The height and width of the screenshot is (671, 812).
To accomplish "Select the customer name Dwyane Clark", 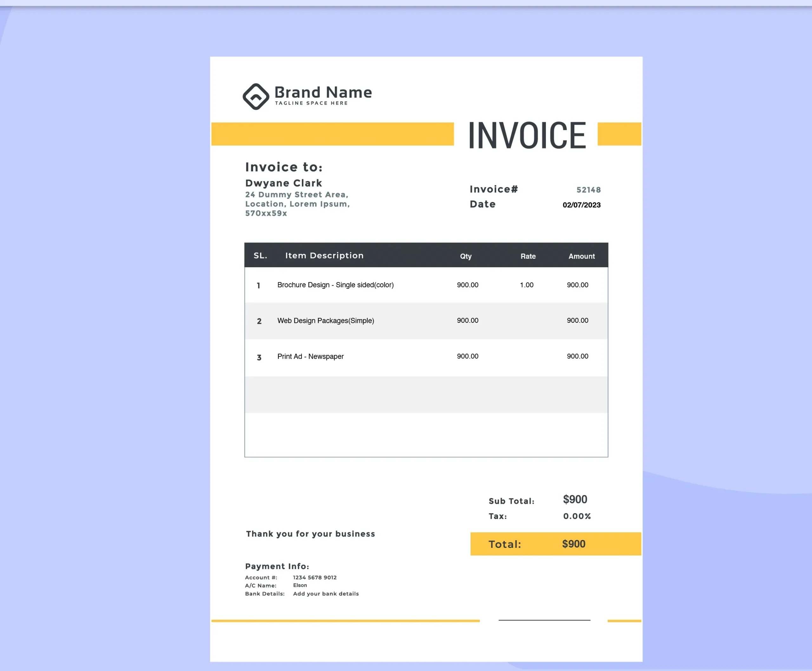I will point(284,183).
